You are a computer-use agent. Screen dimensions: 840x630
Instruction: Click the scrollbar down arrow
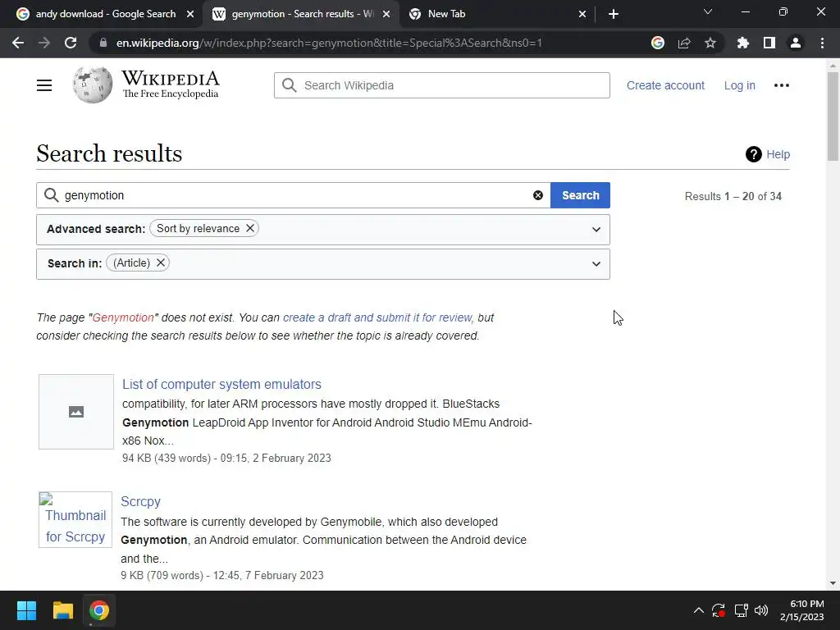pos(833,583)
